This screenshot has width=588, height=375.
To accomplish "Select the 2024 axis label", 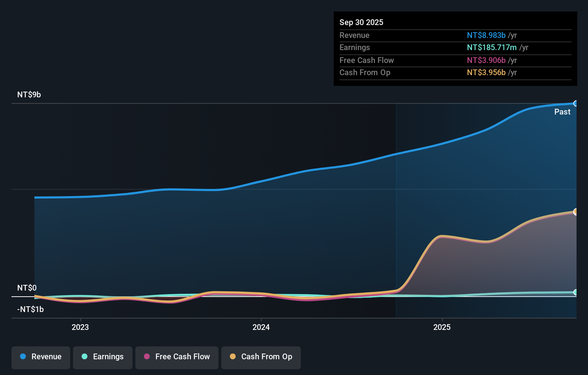I will point(261,327).
